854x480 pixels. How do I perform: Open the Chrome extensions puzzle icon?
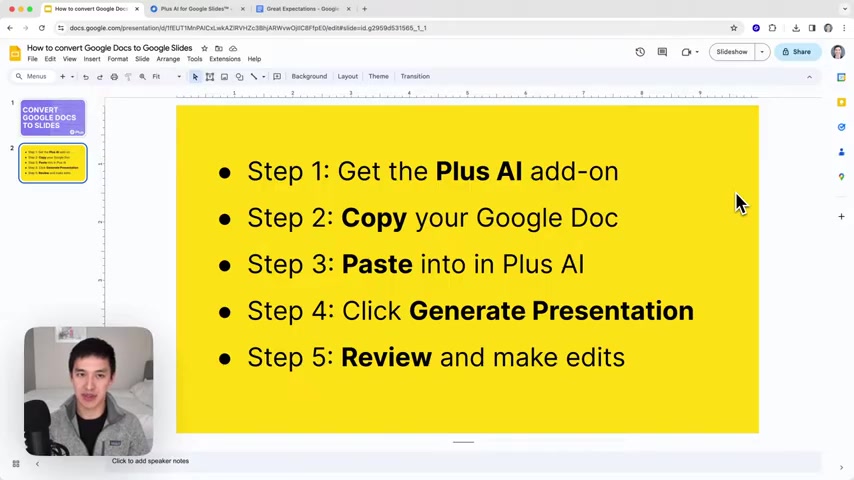point(772,28)
